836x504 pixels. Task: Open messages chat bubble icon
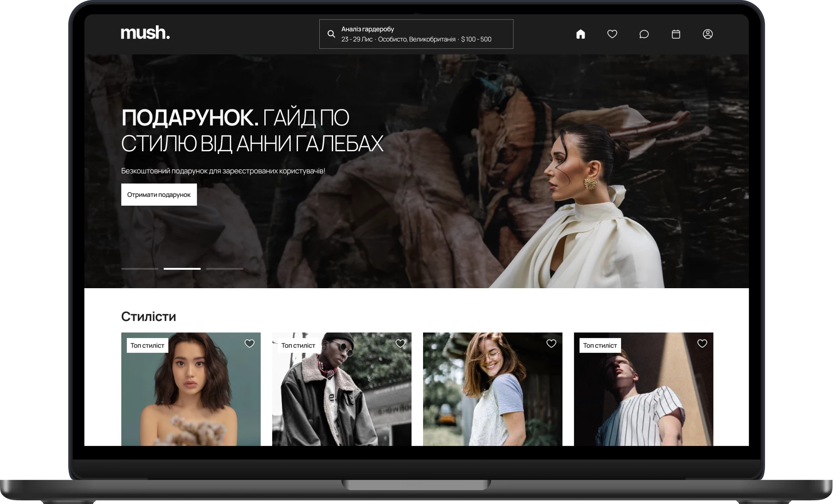pyautogui.click(x=644, y=34)
